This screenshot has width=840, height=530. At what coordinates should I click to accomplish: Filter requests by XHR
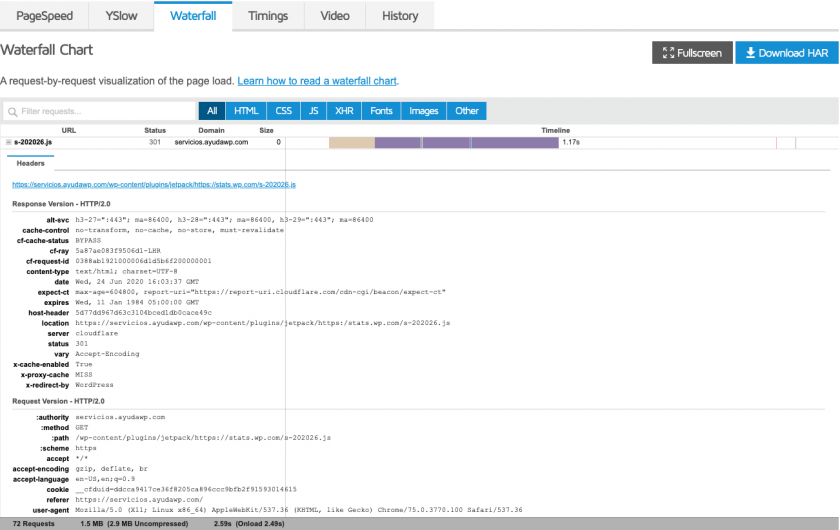coord(344,111)
